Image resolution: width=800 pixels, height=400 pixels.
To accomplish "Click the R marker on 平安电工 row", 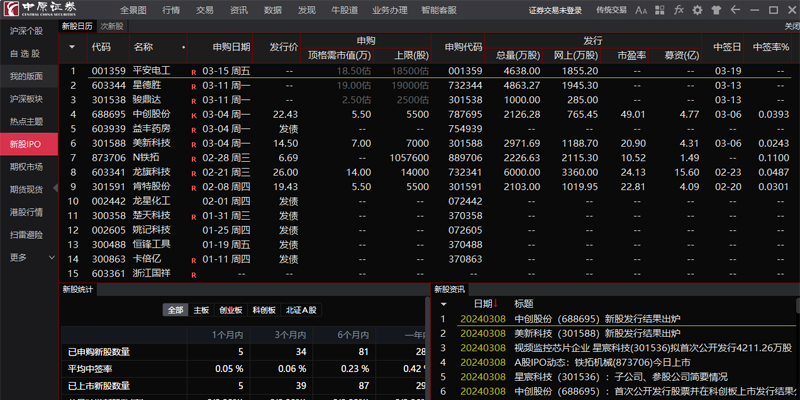I will point(193,72).
